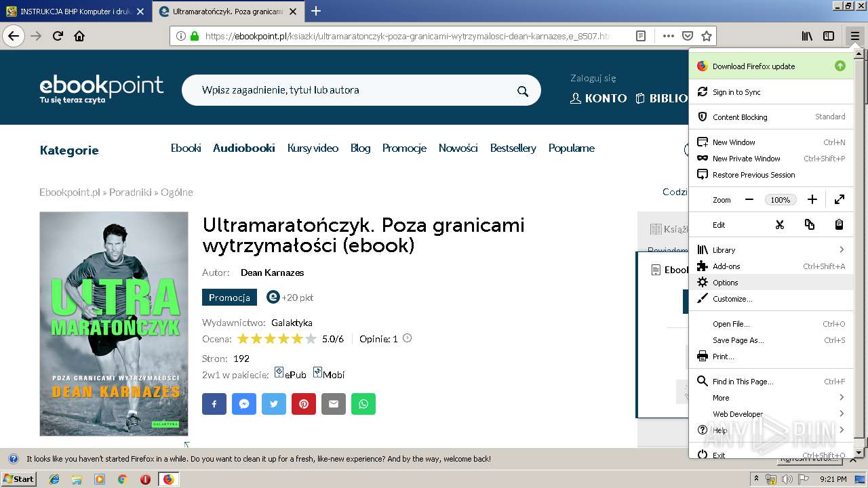Click the Cut scissors icon in Edit row
Image resolution: width=868 pixels, height=488 pixels.
[780, 224]
